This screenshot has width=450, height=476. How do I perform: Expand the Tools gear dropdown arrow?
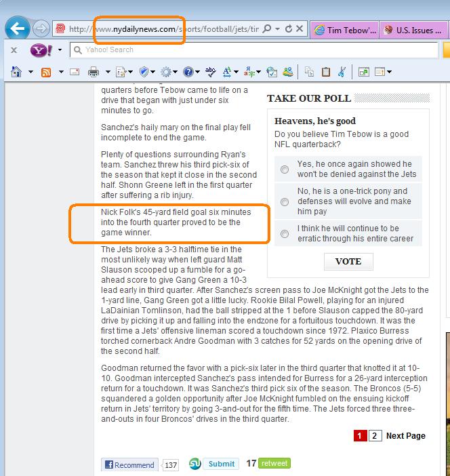click(176, 72)
